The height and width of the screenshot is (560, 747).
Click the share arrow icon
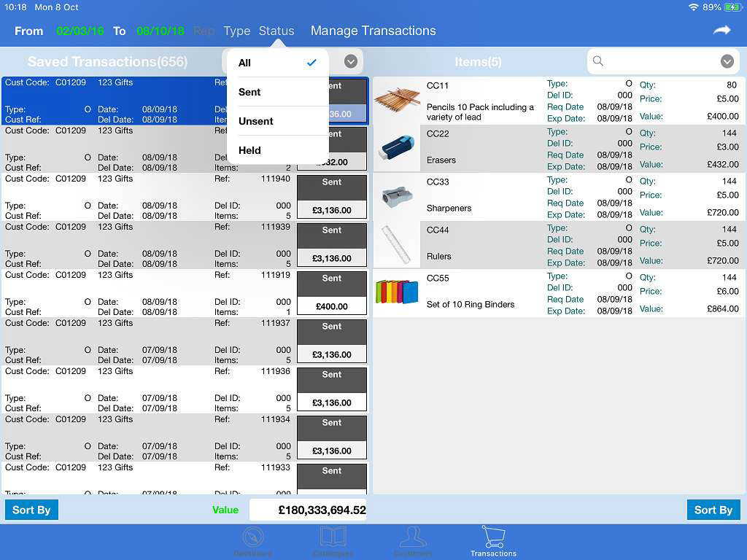(721, 31)
